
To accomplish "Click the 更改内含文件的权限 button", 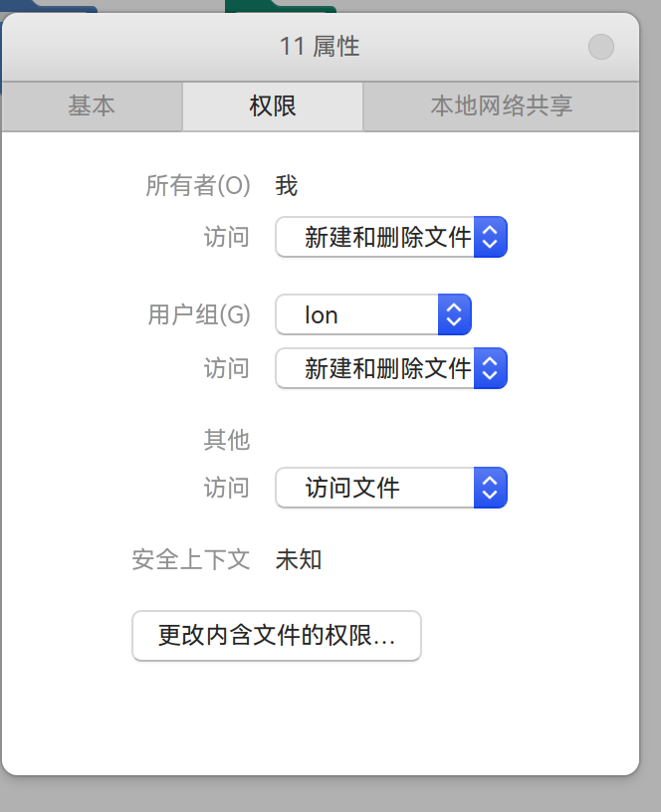I will (277, 636).
